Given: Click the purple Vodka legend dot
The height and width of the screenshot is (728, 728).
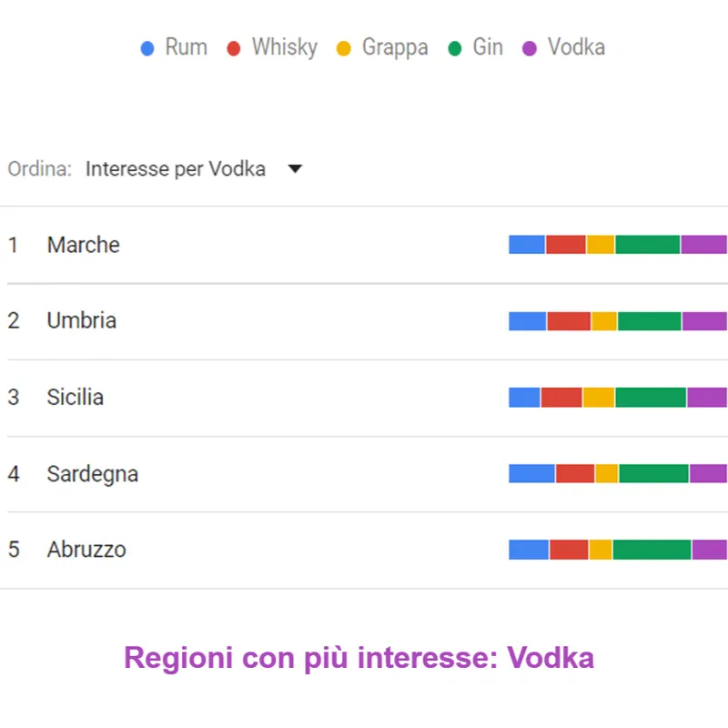Looking at the screenshot, I should tap(530, 48).
